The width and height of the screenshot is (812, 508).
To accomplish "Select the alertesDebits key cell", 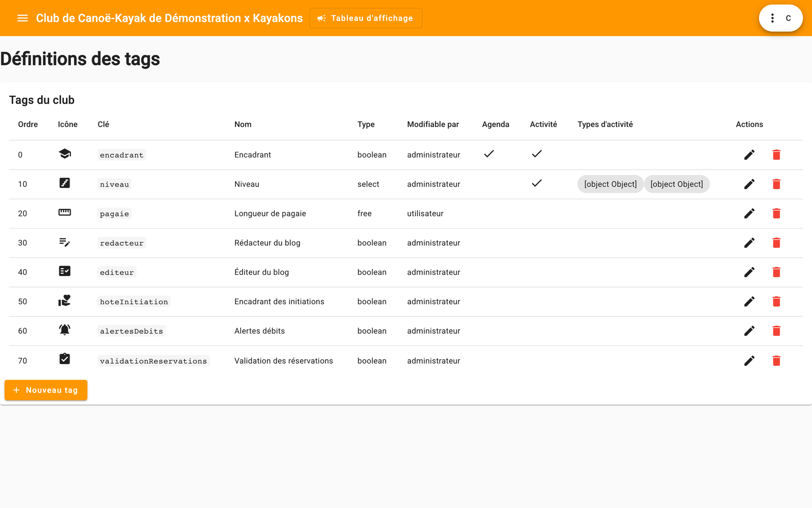I will 131,331.
